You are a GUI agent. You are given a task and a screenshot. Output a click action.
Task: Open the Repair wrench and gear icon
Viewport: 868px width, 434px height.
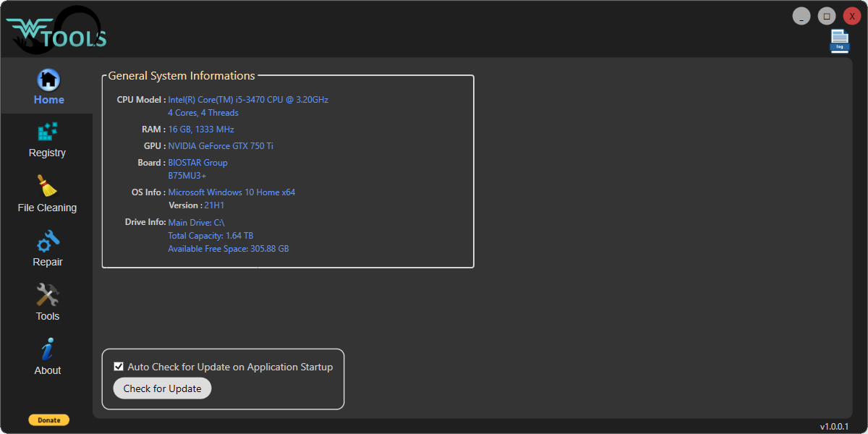48,241
